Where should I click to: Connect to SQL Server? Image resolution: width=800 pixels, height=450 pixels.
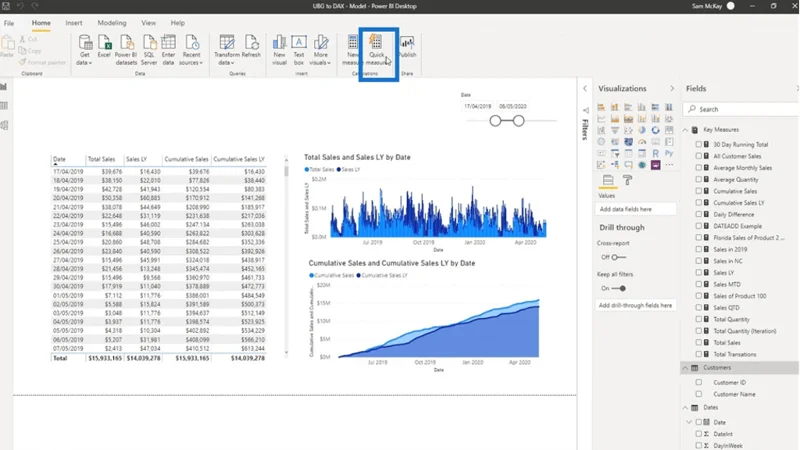[149, 50]
